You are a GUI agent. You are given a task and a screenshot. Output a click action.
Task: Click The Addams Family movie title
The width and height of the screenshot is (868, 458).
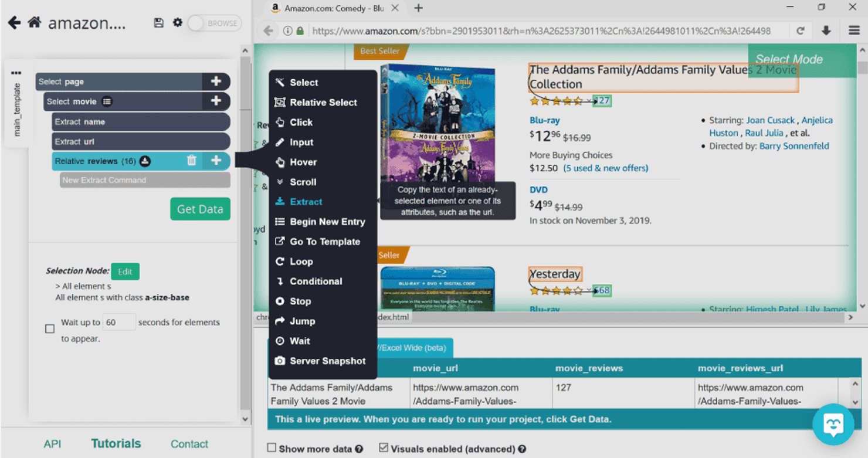pos(663,77)
